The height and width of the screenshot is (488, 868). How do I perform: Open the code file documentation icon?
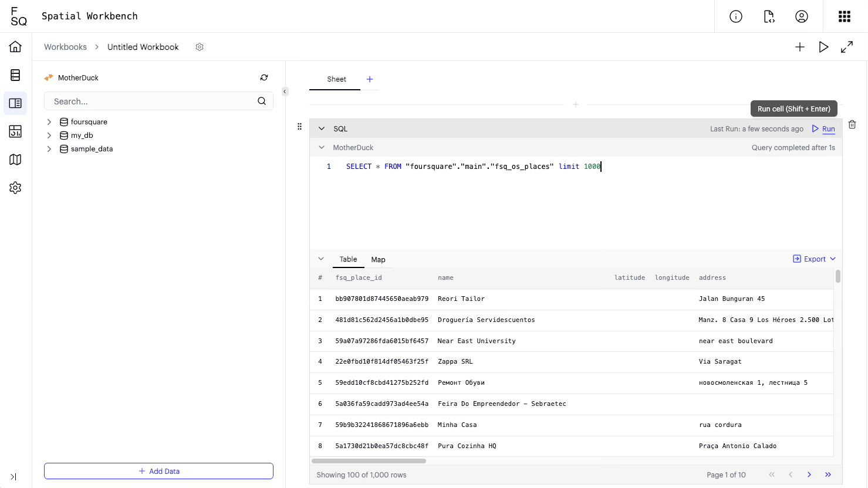pos(769,16)
